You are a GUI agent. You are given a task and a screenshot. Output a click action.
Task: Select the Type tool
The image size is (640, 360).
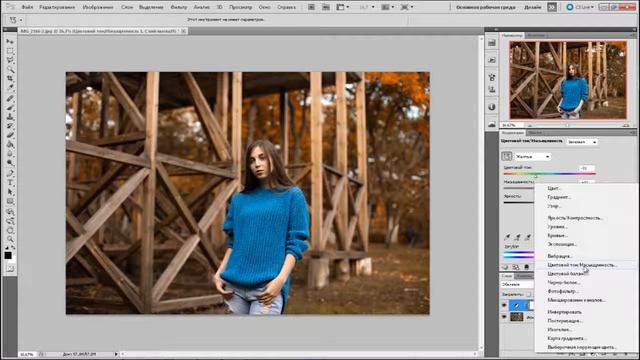[10, 183]
